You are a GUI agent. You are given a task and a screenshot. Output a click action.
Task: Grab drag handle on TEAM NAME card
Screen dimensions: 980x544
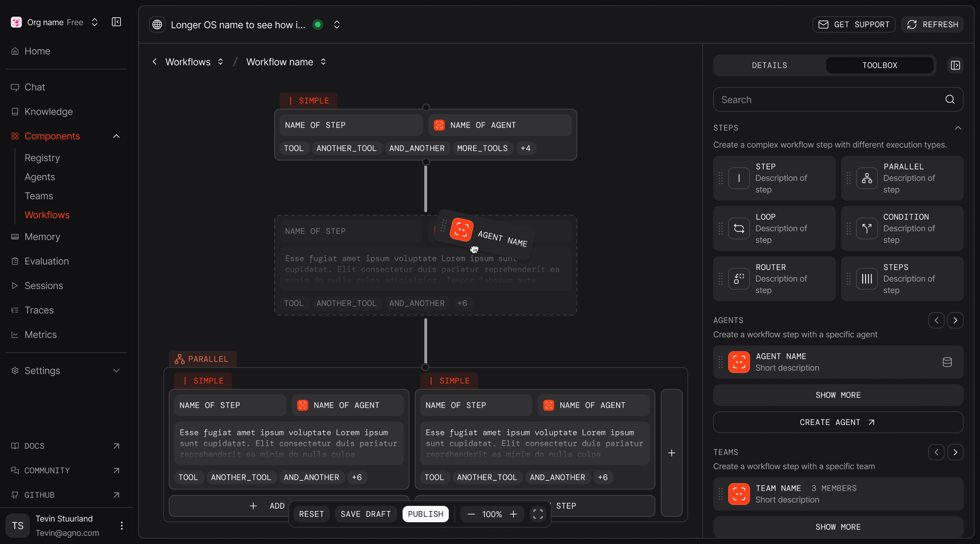tap(720, 494)
